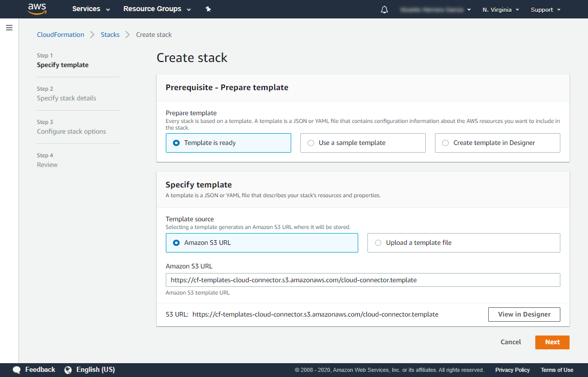
Task: Click the S3 URL summary text line
Action: pos(302,315)
